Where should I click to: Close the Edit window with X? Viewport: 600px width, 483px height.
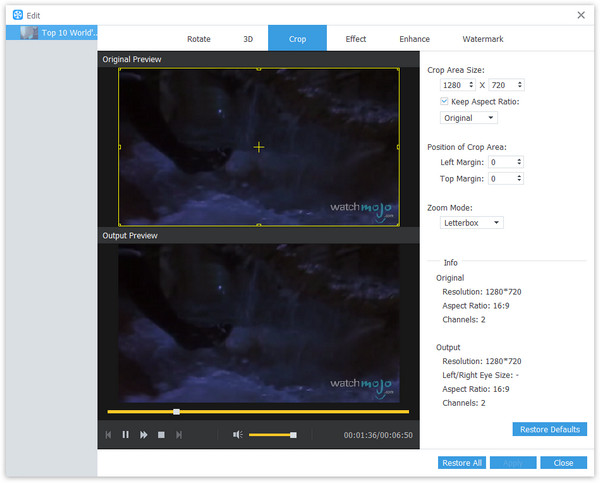(x=581, y=15)
